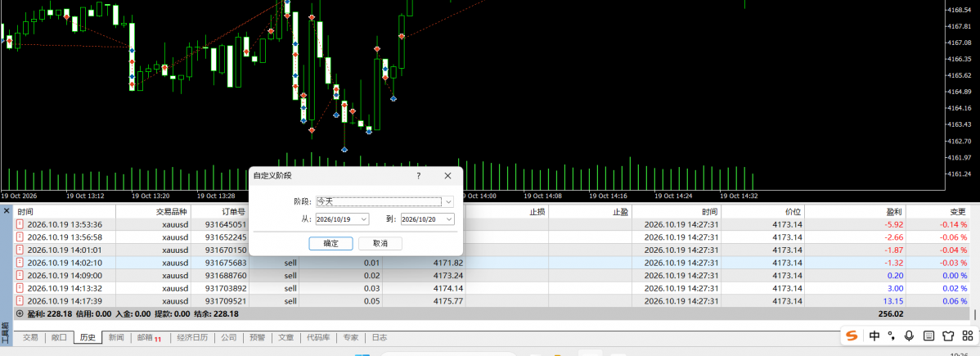Image resolution: width=980 pixels, height=356 pixels.
Task: Open the skin shirt icon on input bar
Action: point(947,336)
